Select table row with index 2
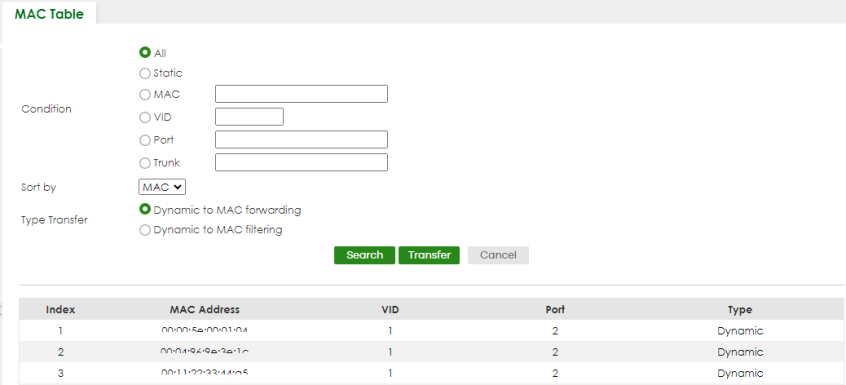The height and width of the screenshot is (385, 846). click(x=431, y=352)
